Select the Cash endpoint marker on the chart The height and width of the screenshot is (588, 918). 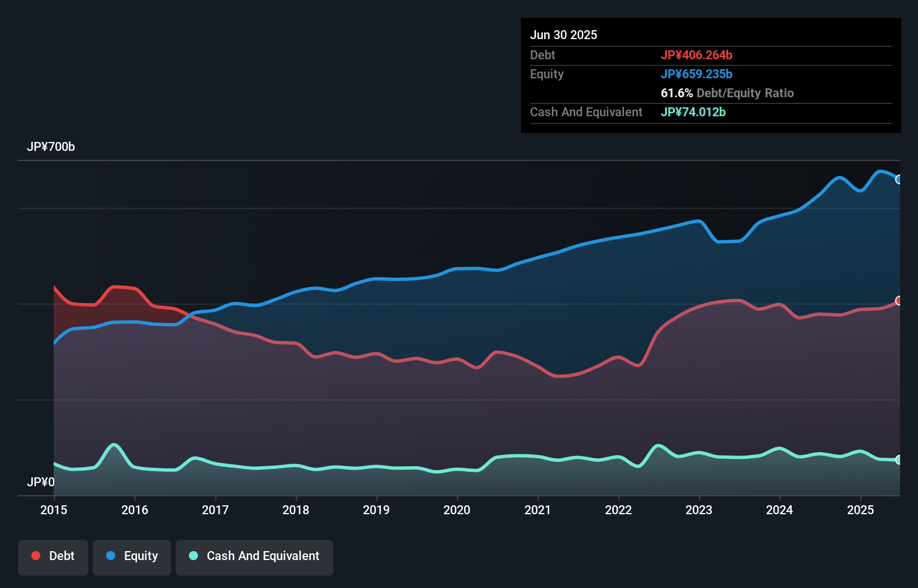899,459
